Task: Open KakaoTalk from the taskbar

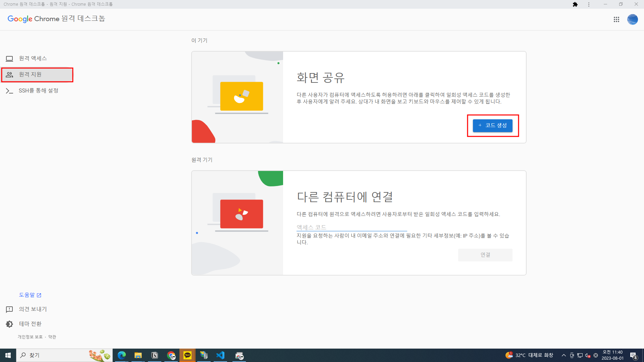Action: click(187, 355)
